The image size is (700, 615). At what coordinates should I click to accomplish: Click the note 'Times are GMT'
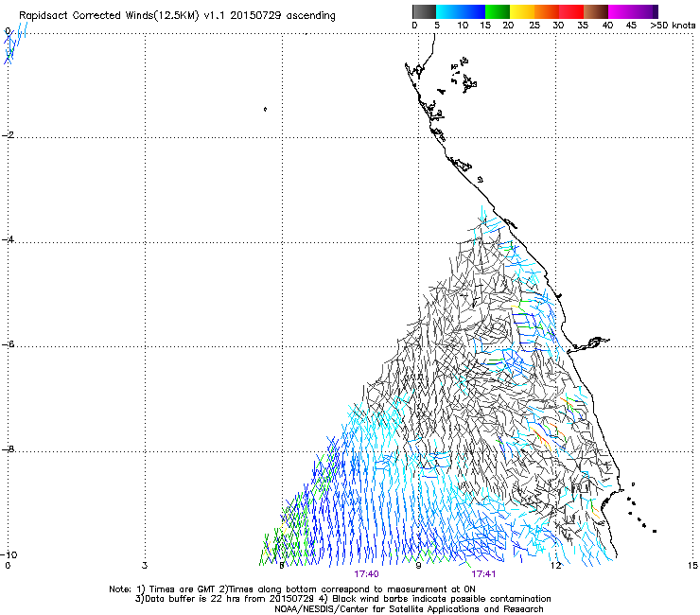point(183,589)
